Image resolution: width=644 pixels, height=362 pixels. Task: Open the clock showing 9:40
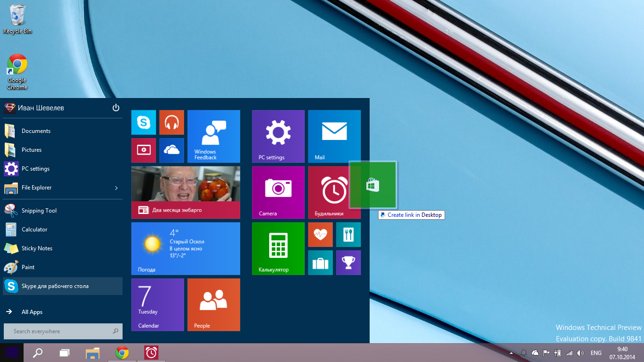622,353
